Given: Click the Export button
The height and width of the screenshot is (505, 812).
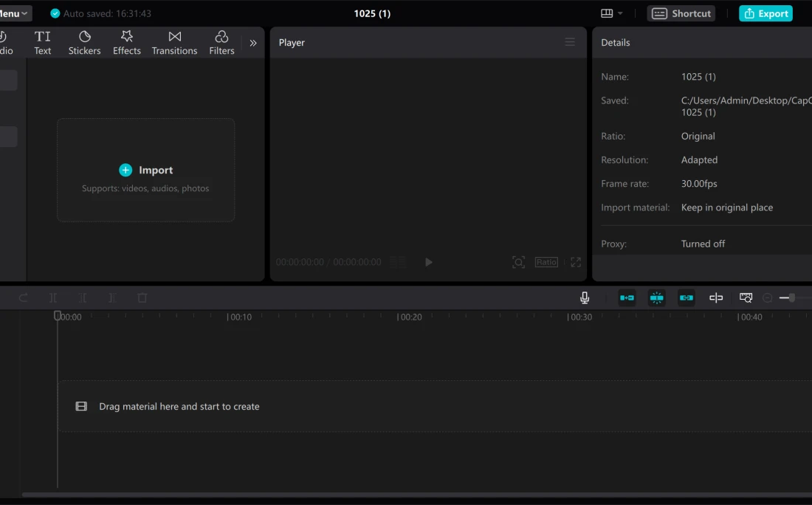Looking at the screenshot, I should pos(765,13).
